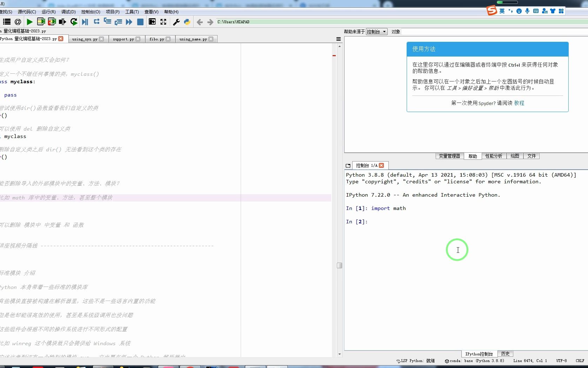Viewport: 588px width, 368px height.
Task: Open the 教程 tutorial link
Action: click(x=519, y=103)
